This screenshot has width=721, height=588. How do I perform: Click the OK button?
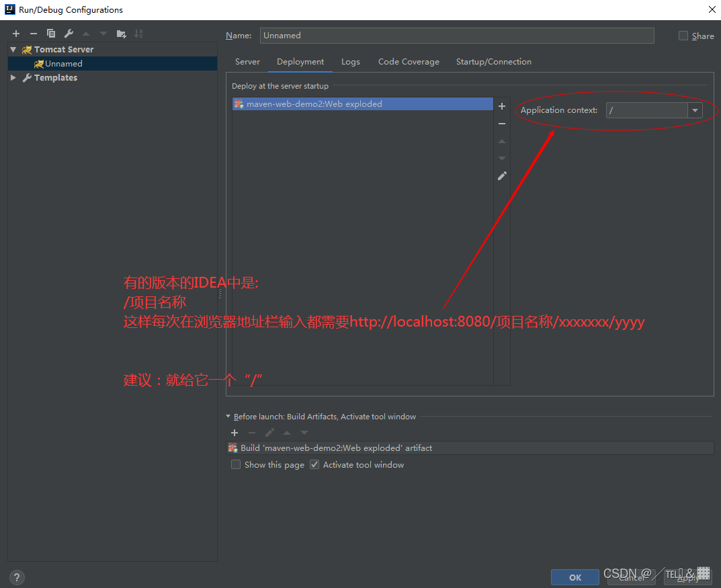[575, 577]
